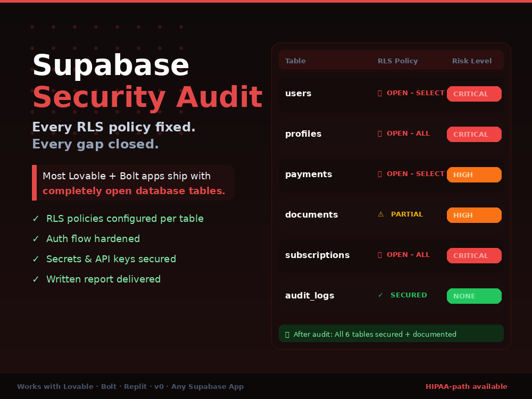Click the NONE badge in audit_logs row
532x399 pixels.
pos(474,296)
